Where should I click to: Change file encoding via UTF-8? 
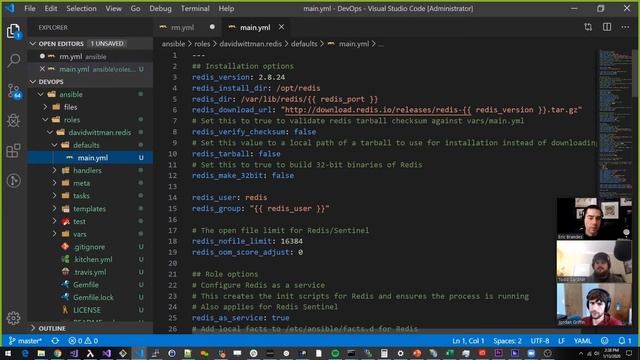click(540, 340)
